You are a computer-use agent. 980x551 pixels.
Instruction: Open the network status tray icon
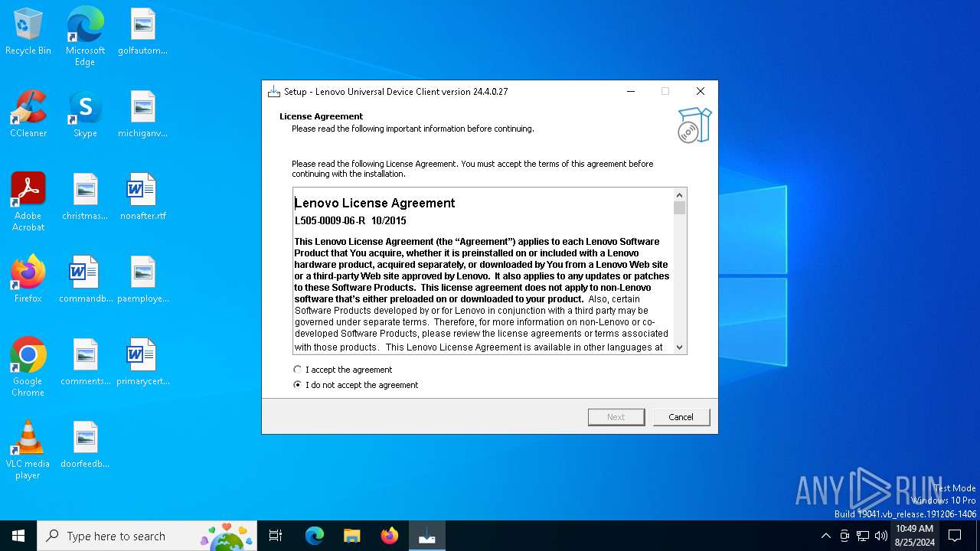pyautogui.click(x=863, y=536)
